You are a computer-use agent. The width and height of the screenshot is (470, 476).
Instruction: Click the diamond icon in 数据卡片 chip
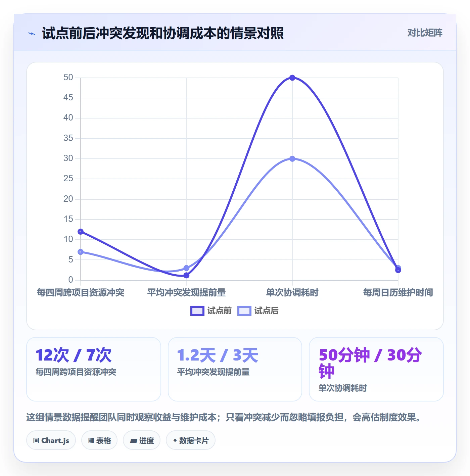coord(175,440)
